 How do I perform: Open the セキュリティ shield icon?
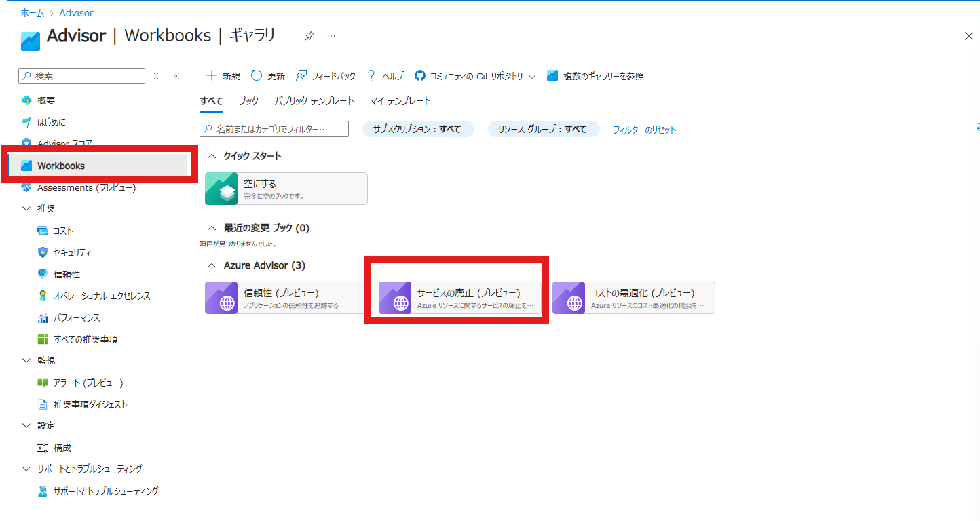[43, 252]
